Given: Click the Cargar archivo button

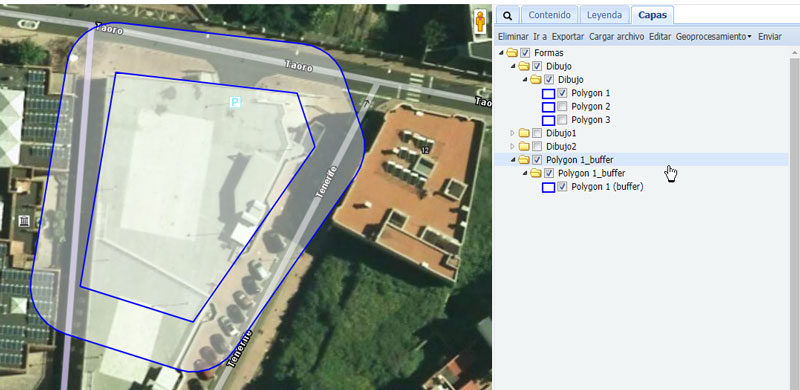Looking at the screenshot, I should (616, 37).
